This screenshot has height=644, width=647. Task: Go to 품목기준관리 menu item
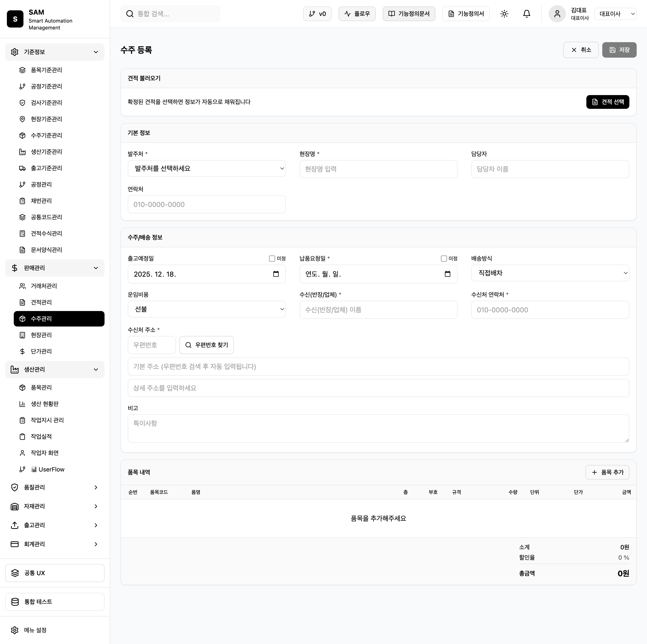[x=46, y=70]
